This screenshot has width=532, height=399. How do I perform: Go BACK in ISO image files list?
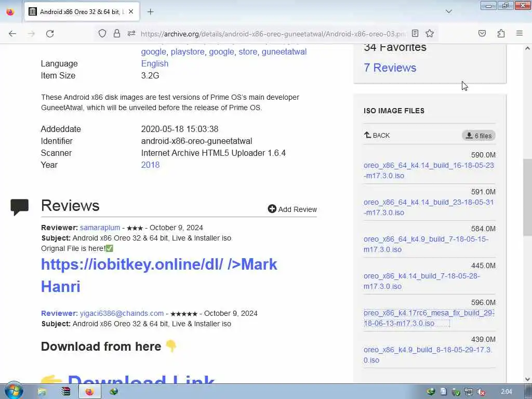pyautogui.click(x=377, y=135)
